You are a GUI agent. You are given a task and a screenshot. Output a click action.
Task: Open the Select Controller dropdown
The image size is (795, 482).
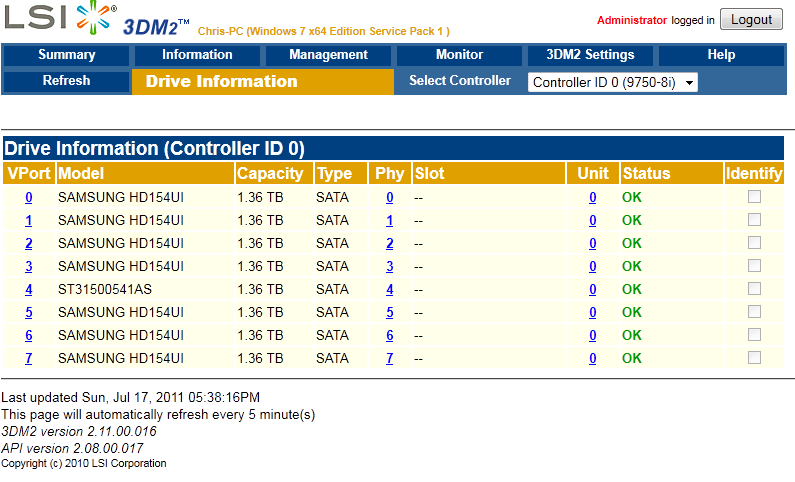click(612, 82)
